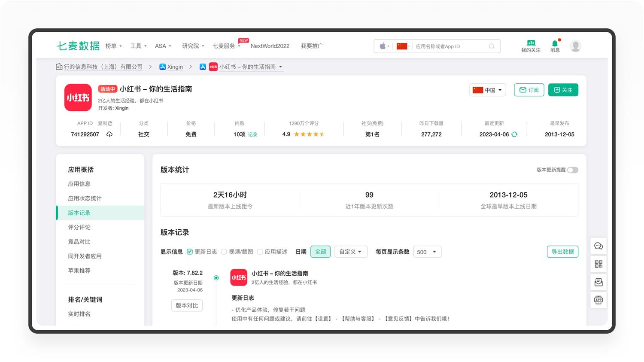Click the 记录 link beside 10项
The width and height of the screenshot is (644, 362).
coord(252,135)
